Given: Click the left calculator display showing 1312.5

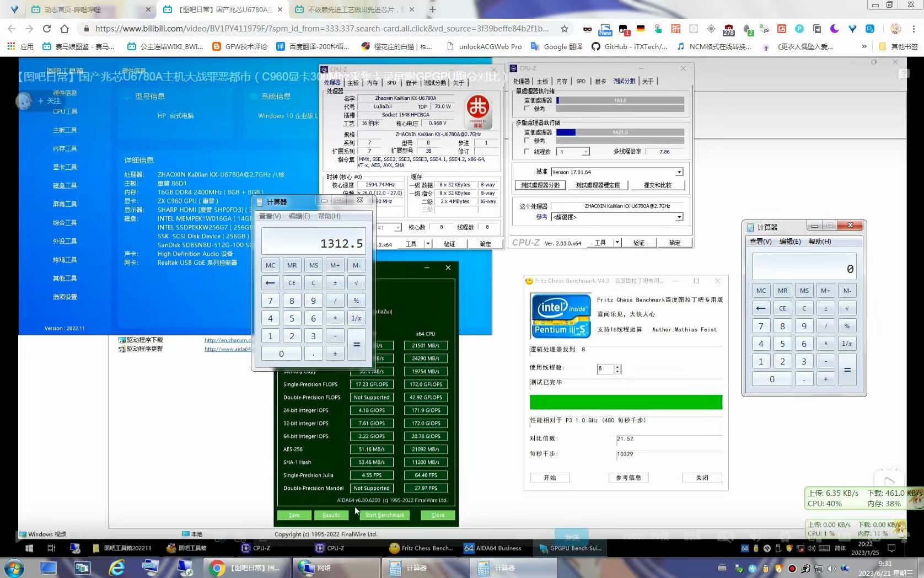Looking at the screenshot, I should click(x=313, y=241).
